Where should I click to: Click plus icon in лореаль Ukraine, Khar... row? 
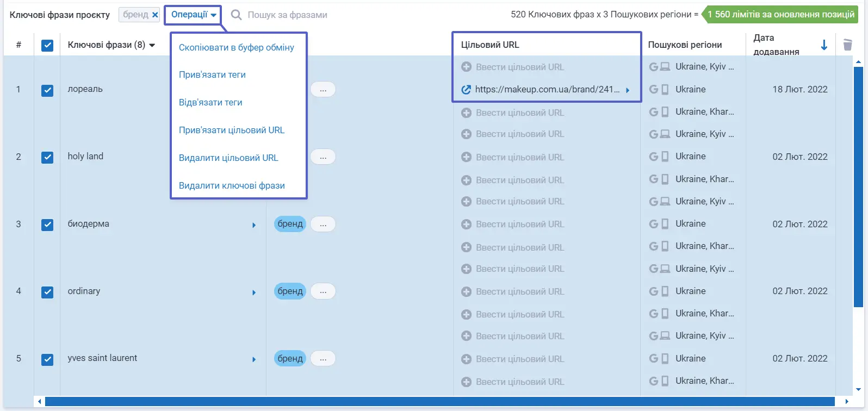[x=466, y=113]
